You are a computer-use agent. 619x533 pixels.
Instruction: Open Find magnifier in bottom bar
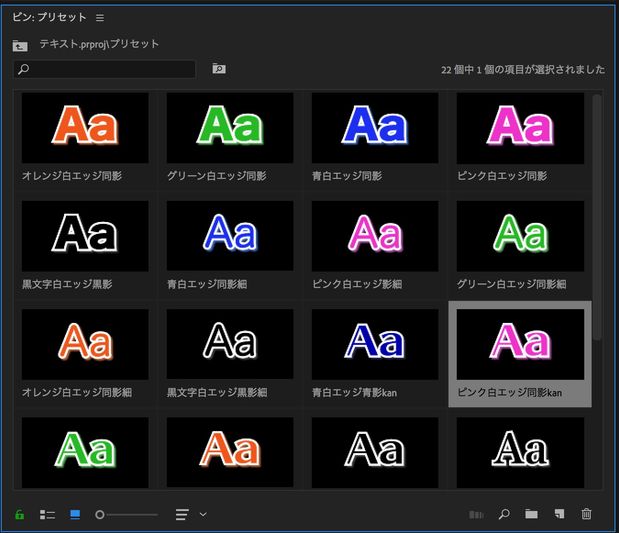pyautogui.click(x=504, y=514)
